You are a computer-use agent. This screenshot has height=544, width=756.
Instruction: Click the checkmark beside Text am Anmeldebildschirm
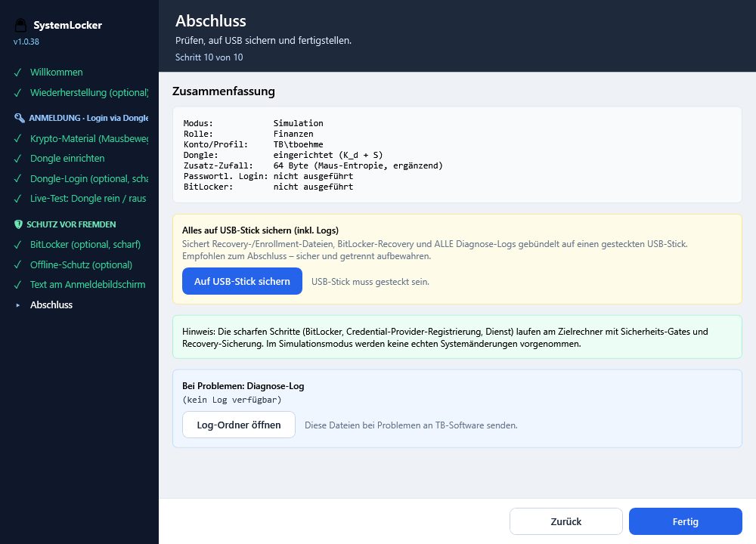click(18, 285)
